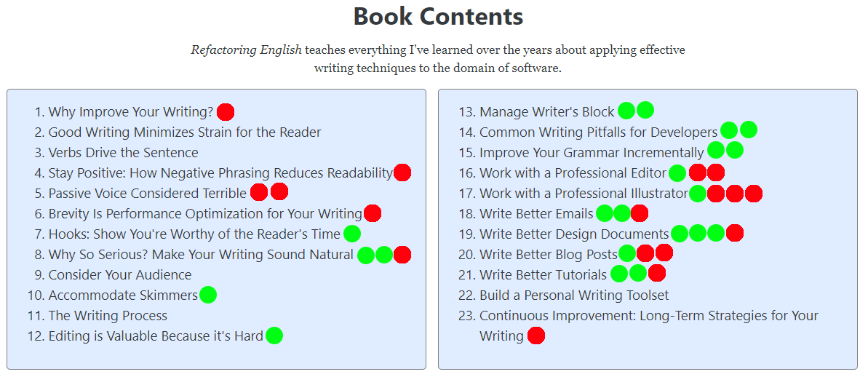
Task: Click red dot beside Why Improve Your Writing?
Action: [x=226, y=112]
